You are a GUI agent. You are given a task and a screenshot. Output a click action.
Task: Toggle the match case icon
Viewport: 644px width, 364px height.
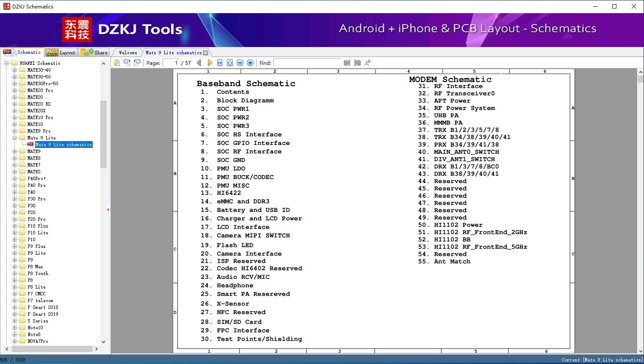pyautogui.click(x=368, y=63)
